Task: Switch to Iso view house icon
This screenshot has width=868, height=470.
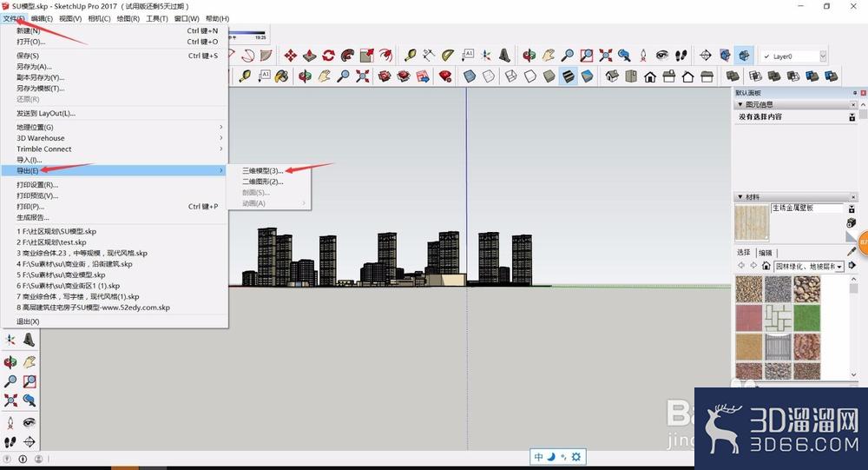Action: point(612,76)
